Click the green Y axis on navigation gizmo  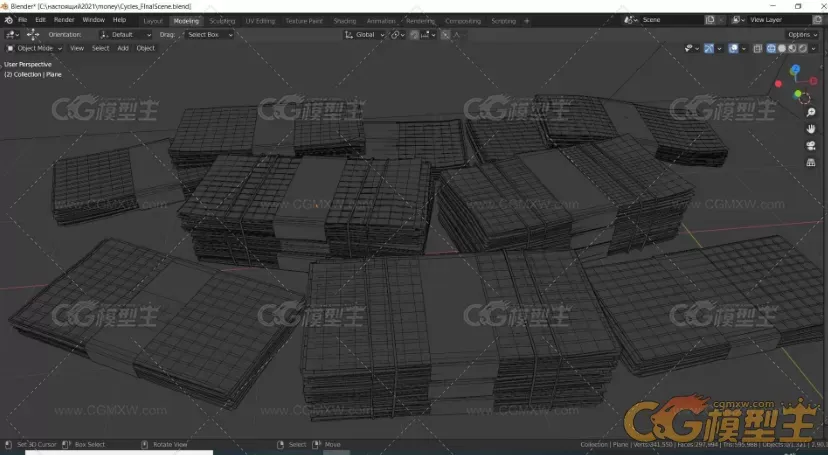click(797, 94)
